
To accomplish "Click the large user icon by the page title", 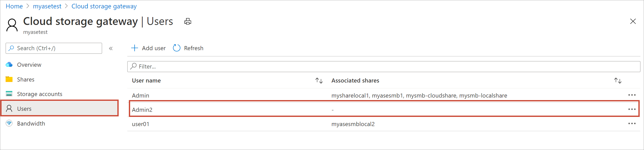I will [12, 25].
